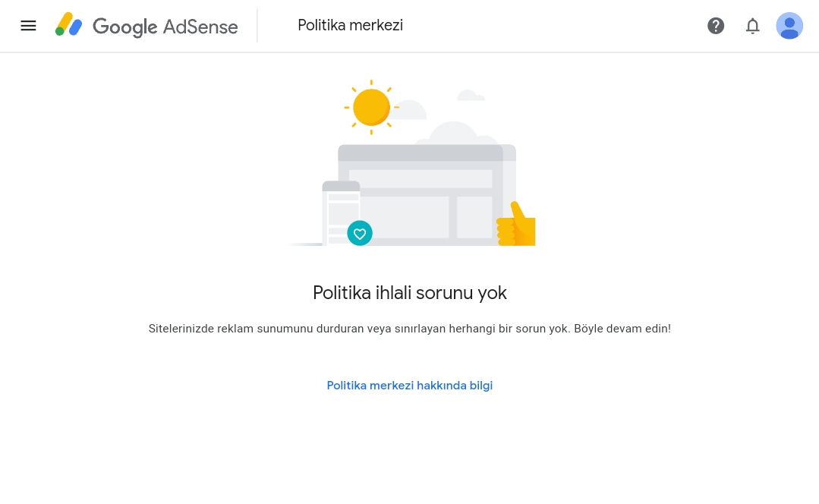Open the Politika merkezi hakkında bilgi link

point(410,386)
